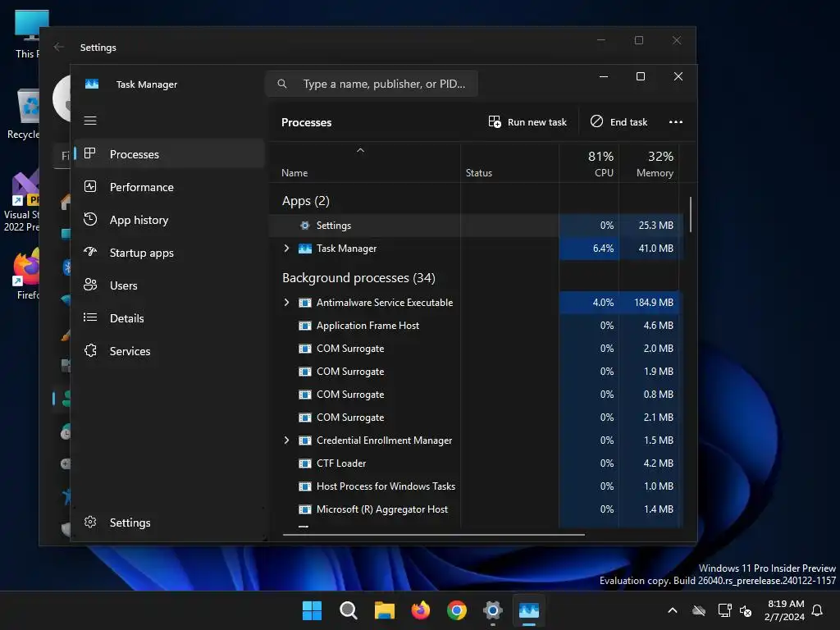Click the Apps (2) group header
840x630 pixels.
point(306,201)
